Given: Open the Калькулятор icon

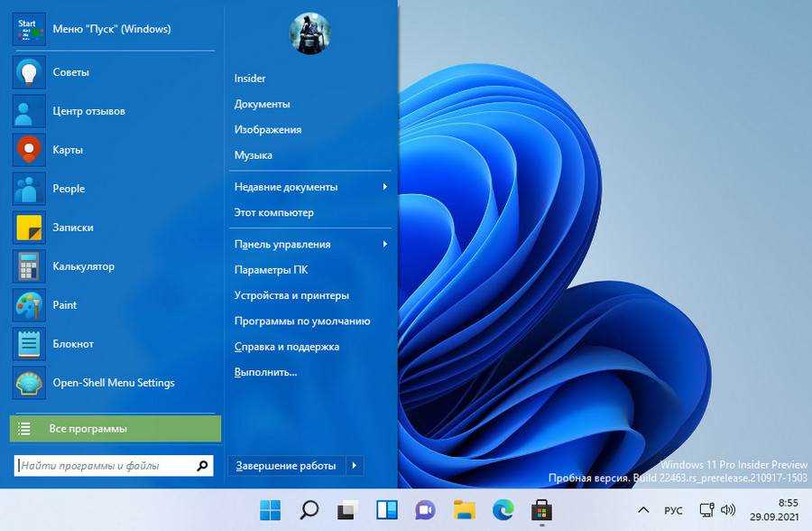Looking at the screenshot, I should point(29,266).
